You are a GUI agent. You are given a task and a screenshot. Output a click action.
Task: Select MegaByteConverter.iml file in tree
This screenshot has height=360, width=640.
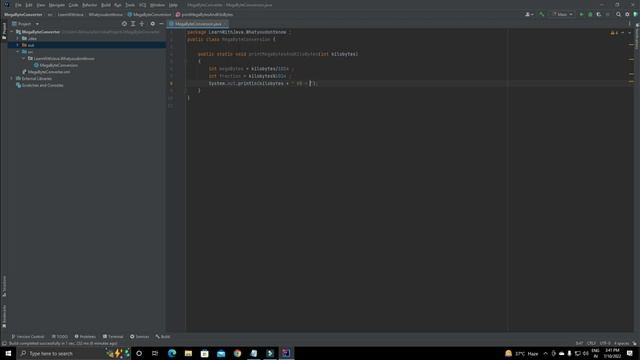pos(47,72)
